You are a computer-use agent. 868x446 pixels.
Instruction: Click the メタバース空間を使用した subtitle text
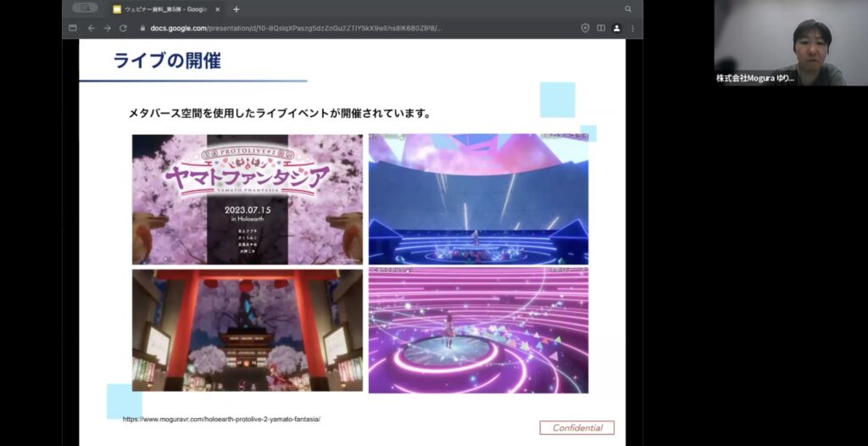click(x=280, y=114)
